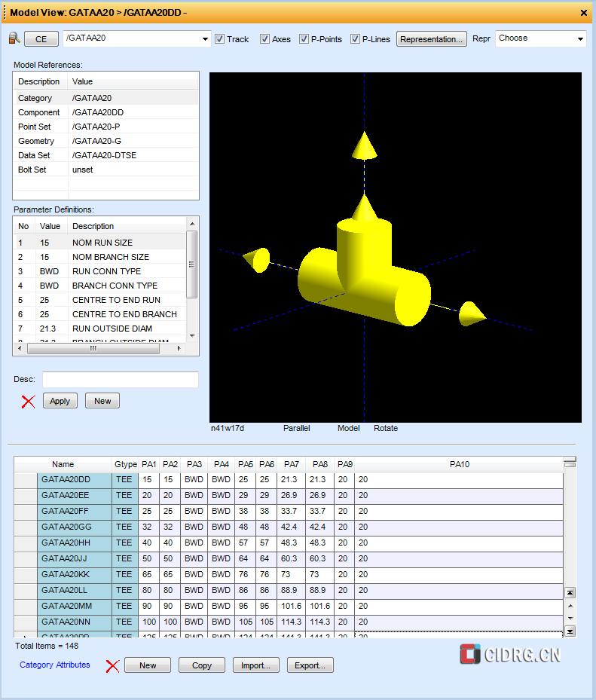Viewport: 596px width, 700px height.
Task: Expand the Repr Choose dropdown
Action: [x=580, y=39]
